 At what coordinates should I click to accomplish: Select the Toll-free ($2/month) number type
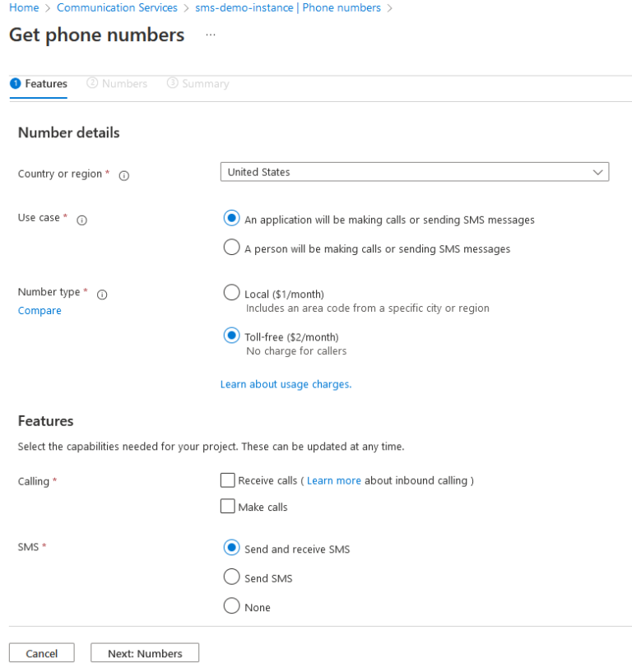pos(231,336)
